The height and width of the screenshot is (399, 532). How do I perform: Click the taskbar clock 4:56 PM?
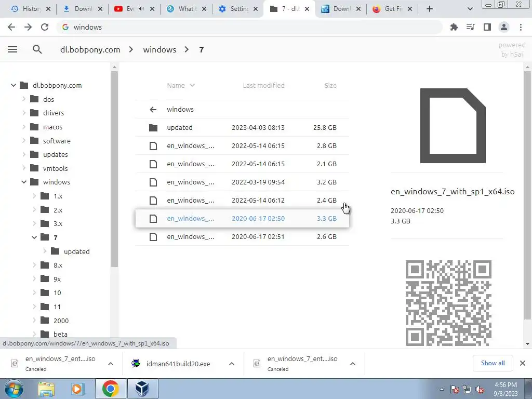click(506, 389)
